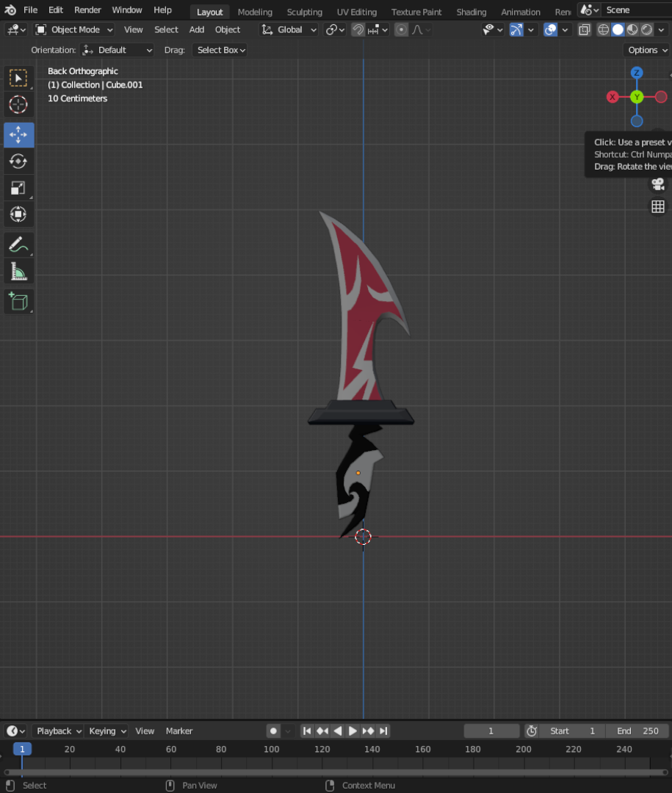
Task: Open editor type dropdown in viewport header
Action: pos(16,30)
